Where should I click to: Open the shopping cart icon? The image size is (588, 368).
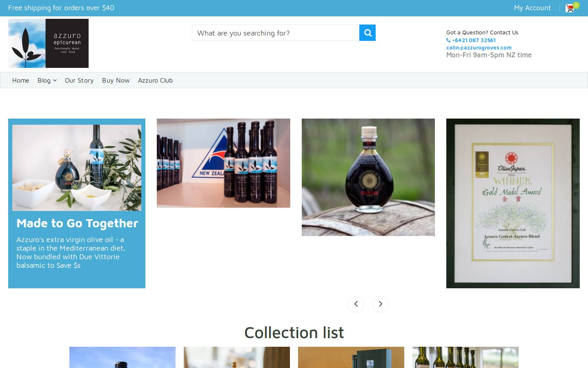click(570, 8)
